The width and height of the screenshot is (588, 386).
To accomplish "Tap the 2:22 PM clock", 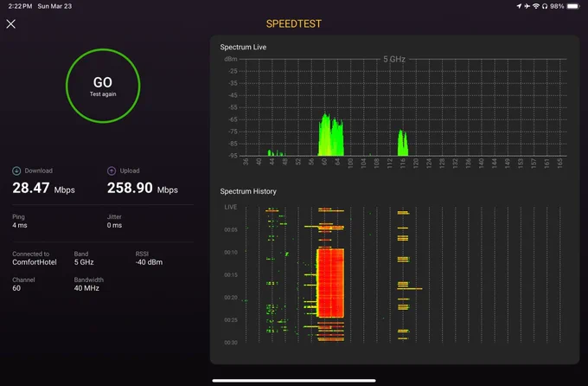I will point(20,6).
